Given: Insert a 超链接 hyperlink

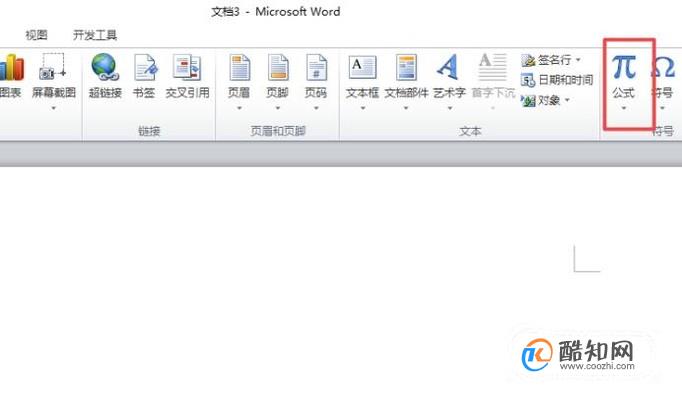Looking at the screenshot, I should point(105,75).
